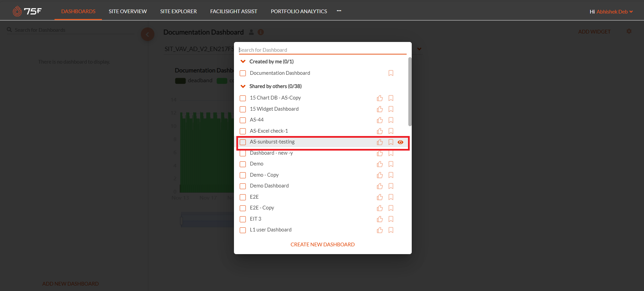Click the user icon beside Documentation Dashboard title
644x291 pixels.
click(x=251, y=32)
